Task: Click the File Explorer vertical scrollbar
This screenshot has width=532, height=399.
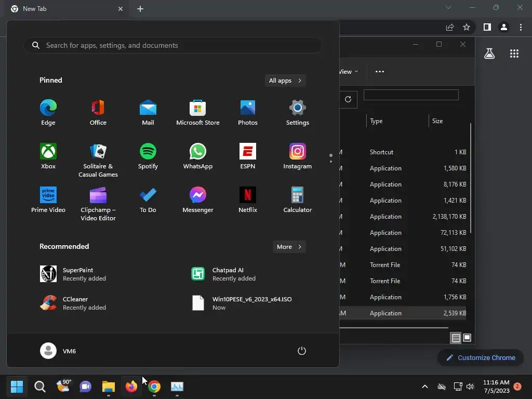Action: 471,179
